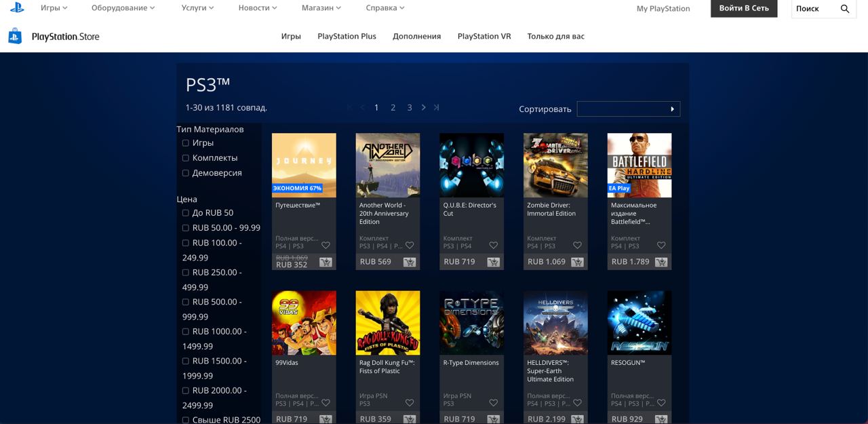
Task: Check the До RUB 50 price checkbox
Action: (186, 213)
